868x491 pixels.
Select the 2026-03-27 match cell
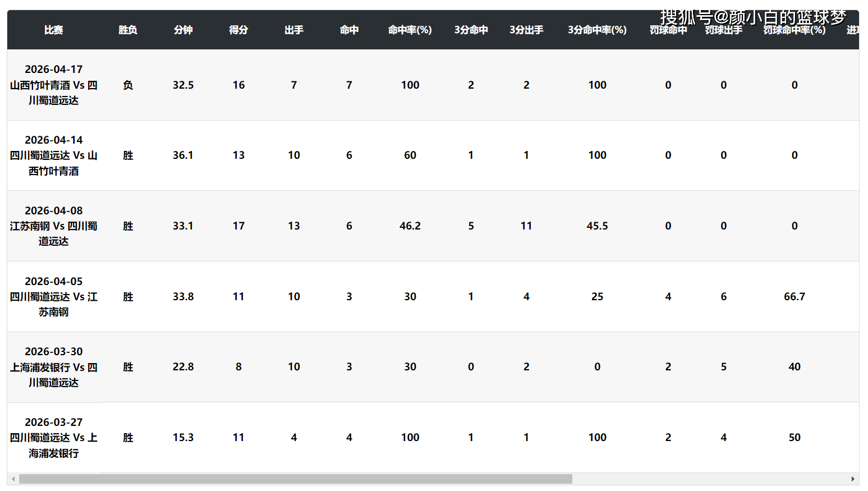(54, 438)
